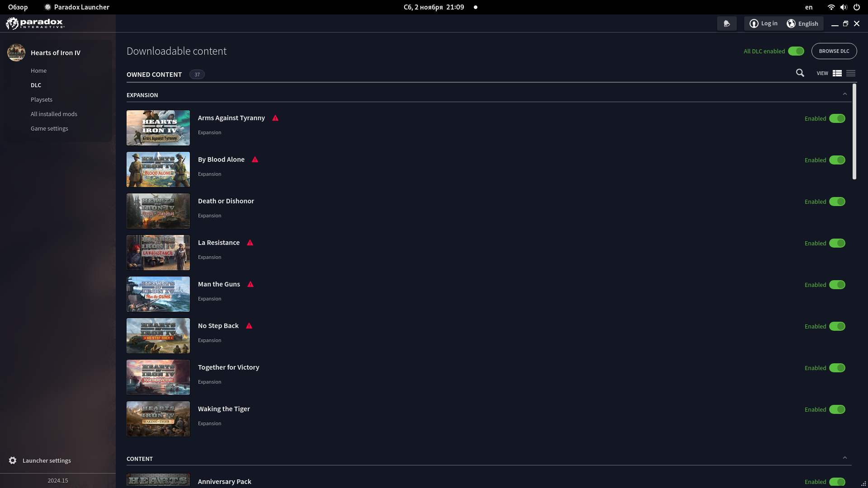Go to Home in sidebar

[x=38, y=70]
